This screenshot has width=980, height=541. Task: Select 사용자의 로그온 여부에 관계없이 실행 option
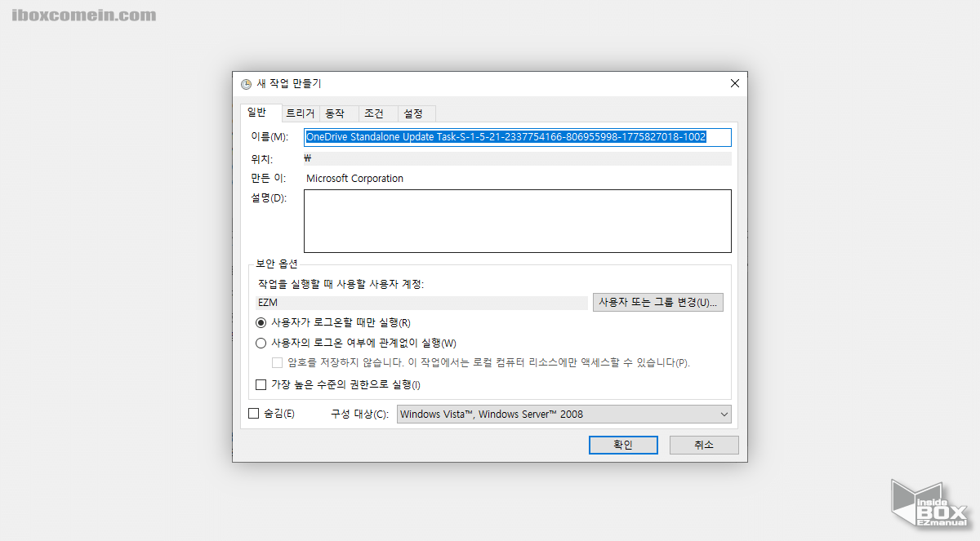point(261,344)
